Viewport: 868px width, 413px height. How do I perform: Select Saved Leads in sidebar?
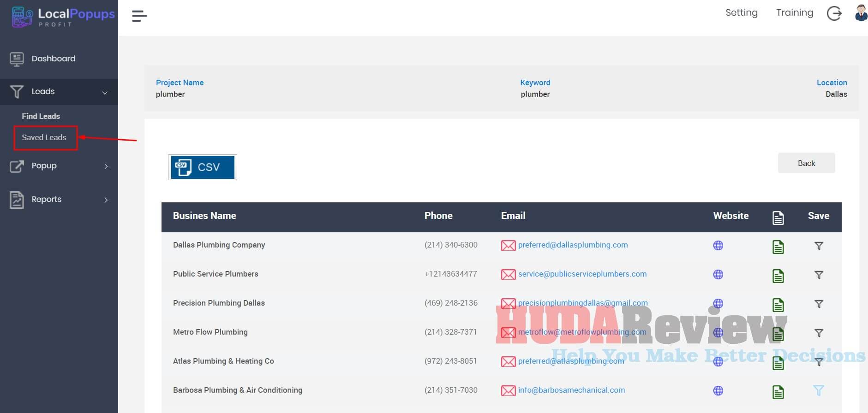pyautogui.click(x=44, y=137)
